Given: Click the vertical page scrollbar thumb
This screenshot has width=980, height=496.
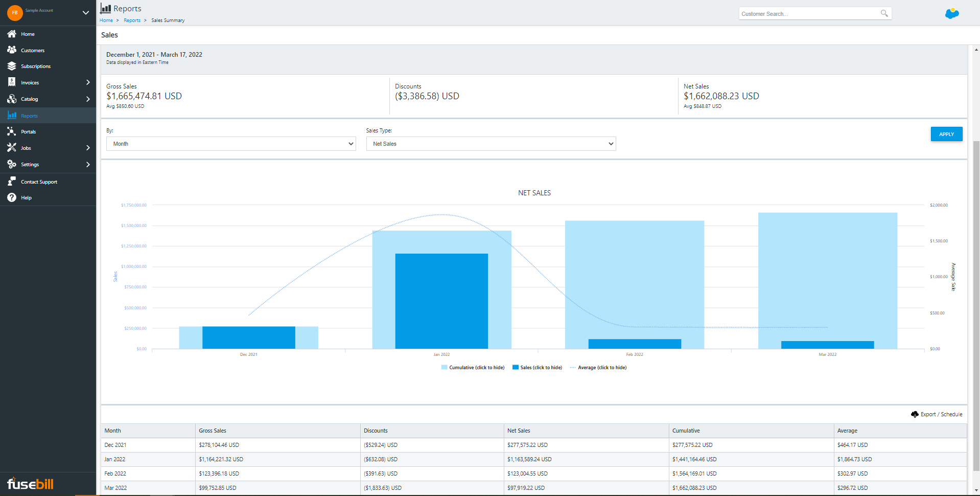Looking at the screenshot, I should point(976,306).
